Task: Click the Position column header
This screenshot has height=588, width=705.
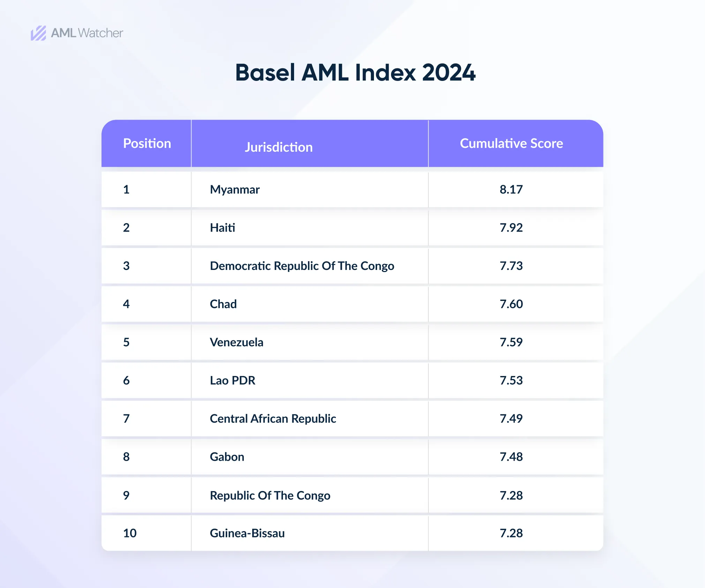Action: click(147, 143)
